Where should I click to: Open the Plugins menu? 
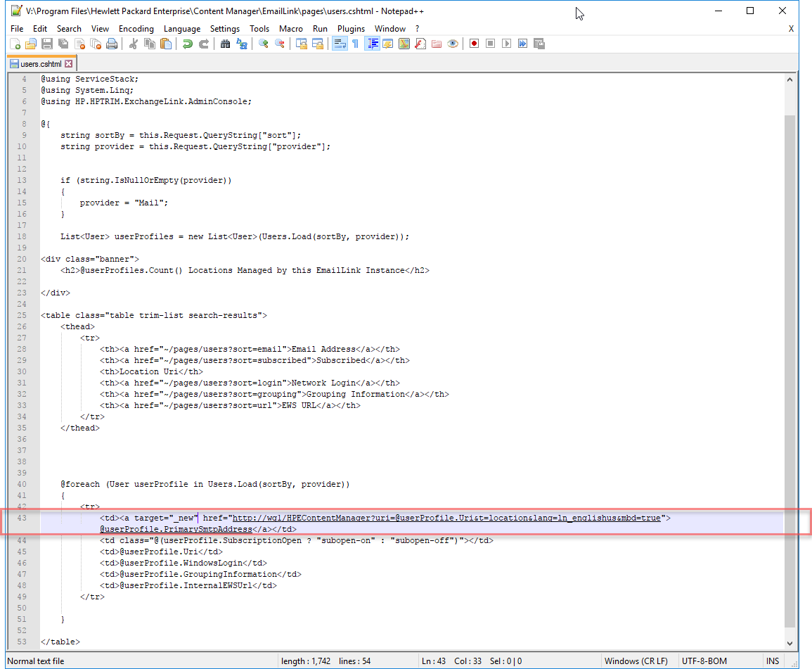(x=351, y=29)
